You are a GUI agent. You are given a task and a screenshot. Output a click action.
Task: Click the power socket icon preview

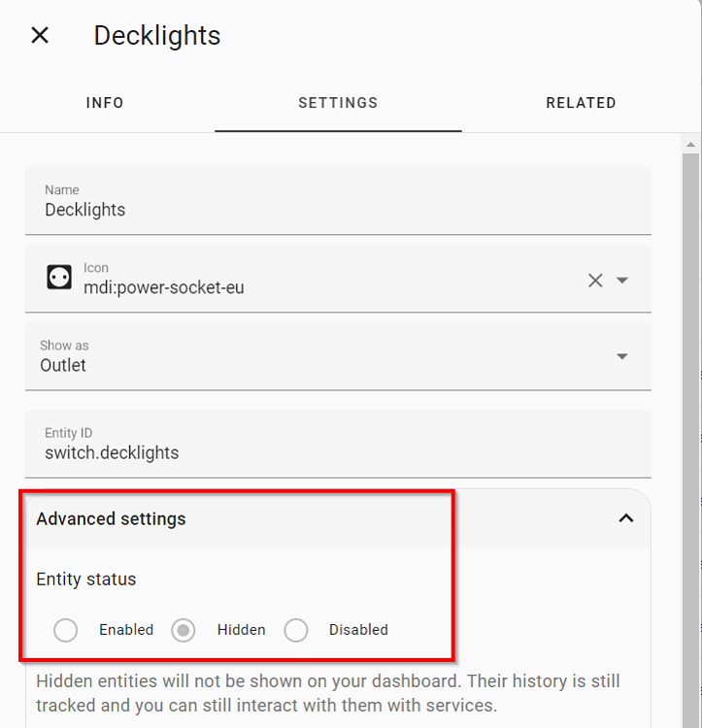59,278
